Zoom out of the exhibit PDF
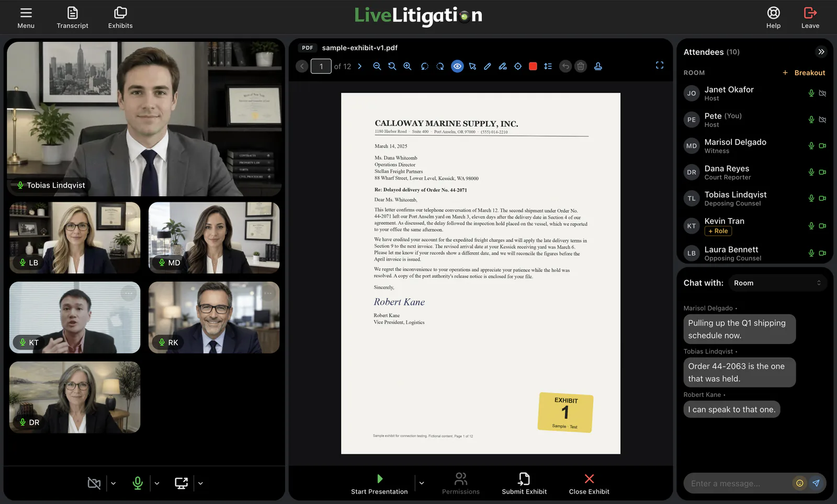 click(x=377, y=66)
